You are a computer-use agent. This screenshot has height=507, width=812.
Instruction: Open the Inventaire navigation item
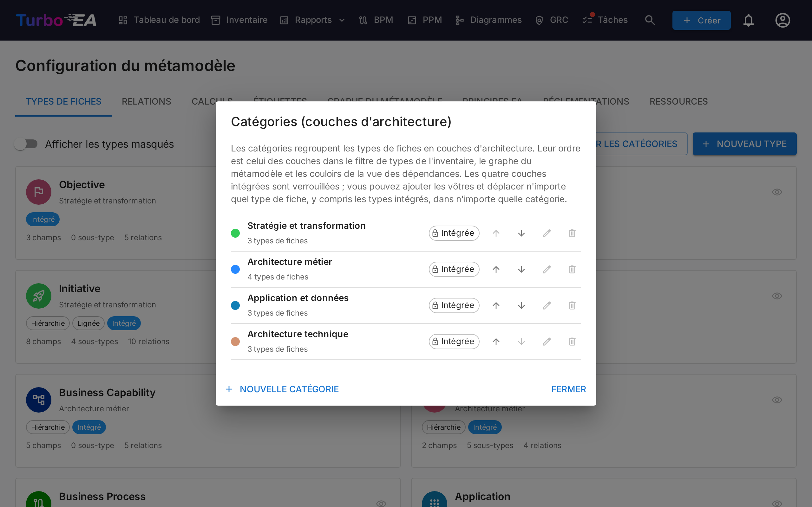coord(239,20)
